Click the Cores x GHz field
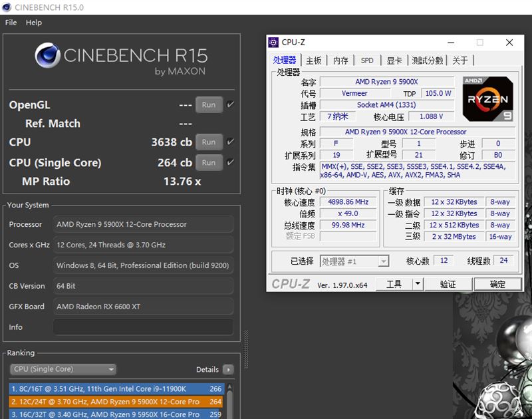 pos(143,245)
